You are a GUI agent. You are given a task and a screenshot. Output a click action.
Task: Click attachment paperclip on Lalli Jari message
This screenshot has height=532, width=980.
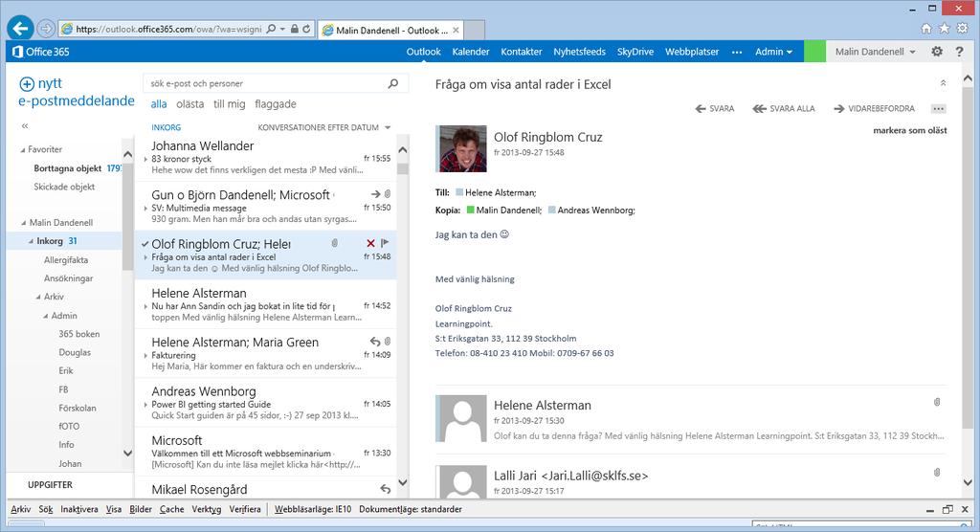(x=937, y=473)
